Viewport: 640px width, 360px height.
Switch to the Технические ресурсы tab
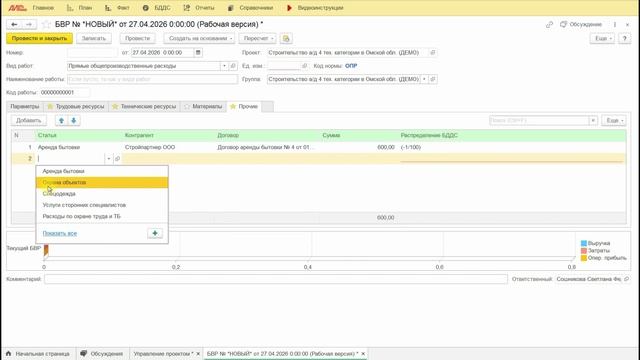[x=144, y=107]
